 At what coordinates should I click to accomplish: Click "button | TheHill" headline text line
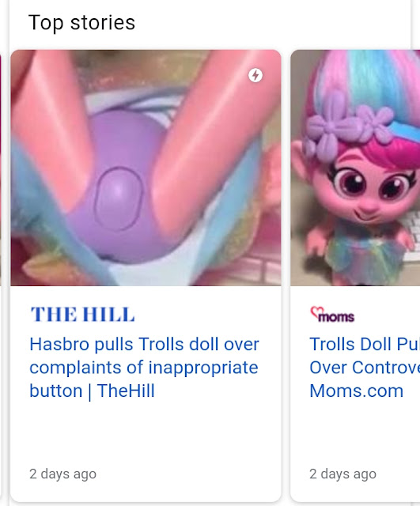(x=92, y=391)
